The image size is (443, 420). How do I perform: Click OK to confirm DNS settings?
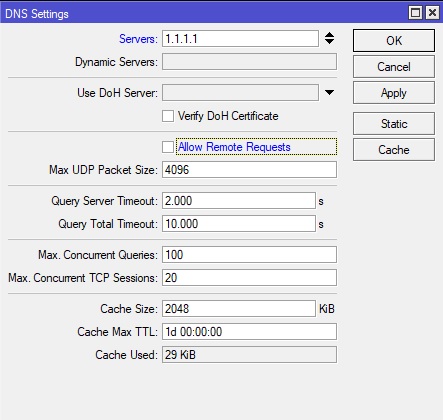pos(394,40)
